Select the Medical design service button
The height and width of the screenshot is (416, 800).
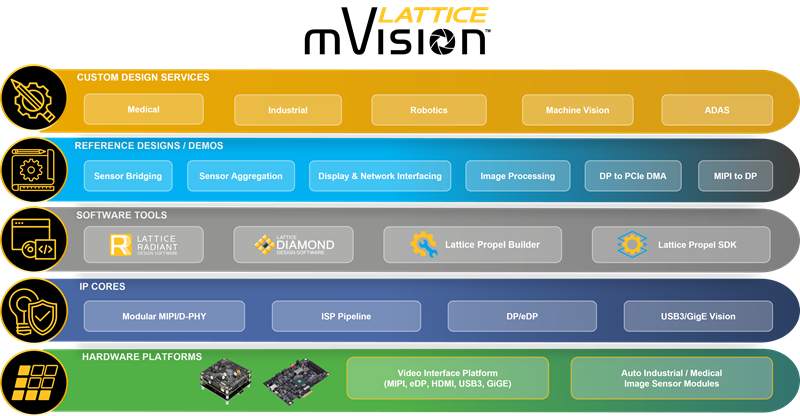coord(143,109)
